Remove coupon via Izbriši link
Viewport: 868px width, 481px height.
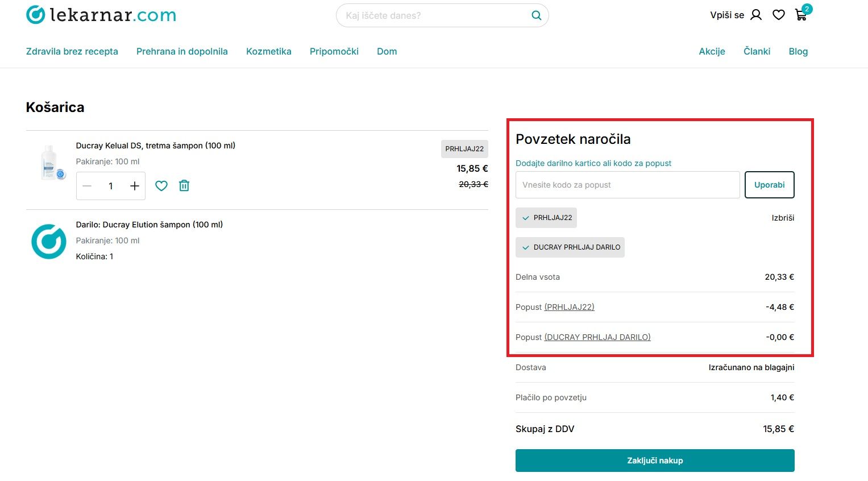pos(783,218)
